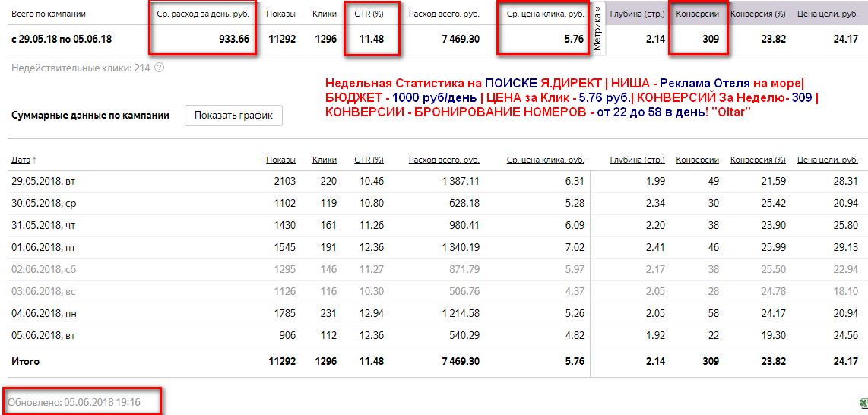Click conversions value 58
The height and width of the screenshot is (415, 868).
(714, 314)
